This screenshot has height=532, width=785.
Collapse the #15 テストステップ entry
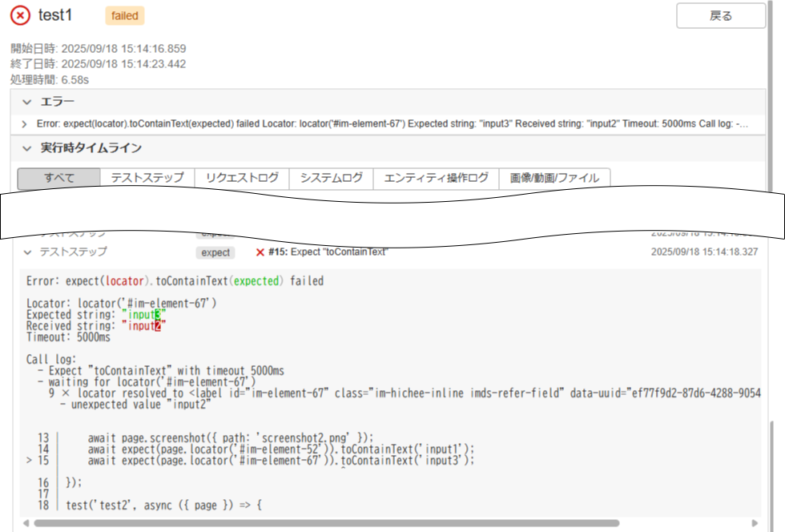(27, 252)
